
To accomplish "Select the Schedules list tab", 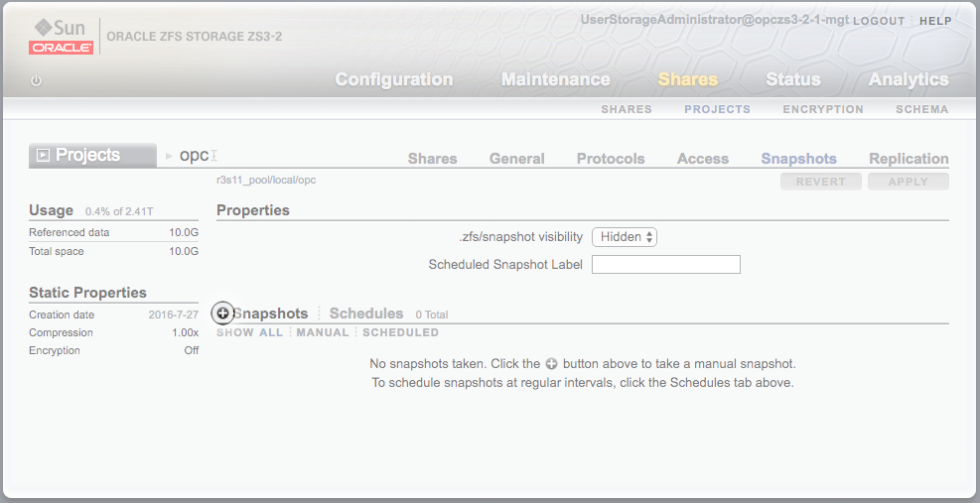I will click(366, 314).
